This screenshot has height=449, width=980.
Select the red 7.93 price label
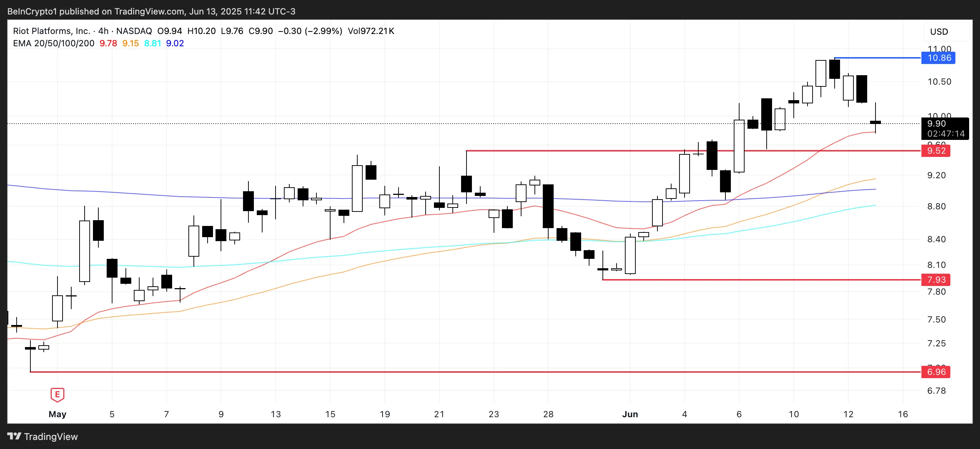point(936,280)
